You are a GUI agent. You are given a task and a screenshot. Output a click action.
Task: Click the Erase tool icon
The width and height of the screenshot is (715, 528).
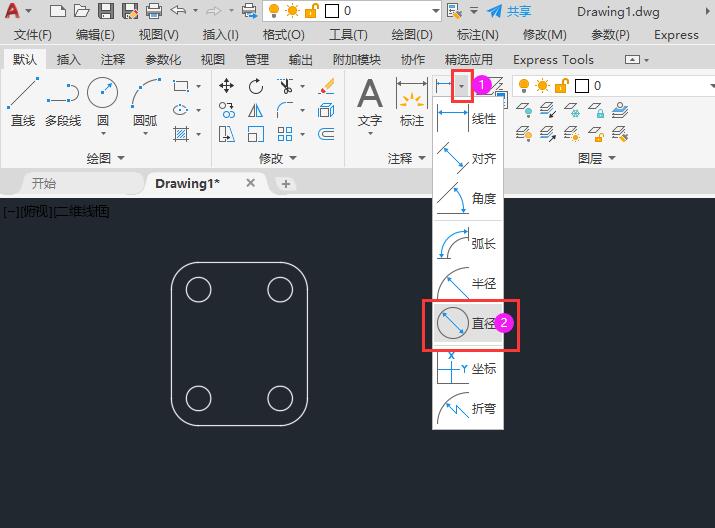coord(326,86)
